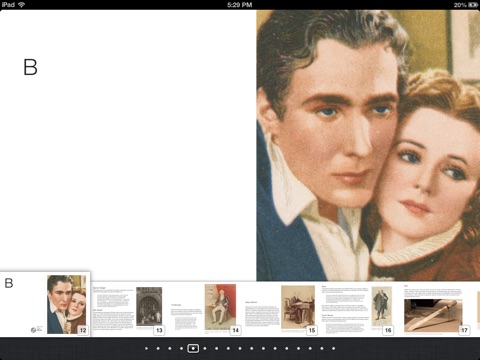Click the page number badge 12
The width and height of the screenshot is (480, 360).
[83, 330]
